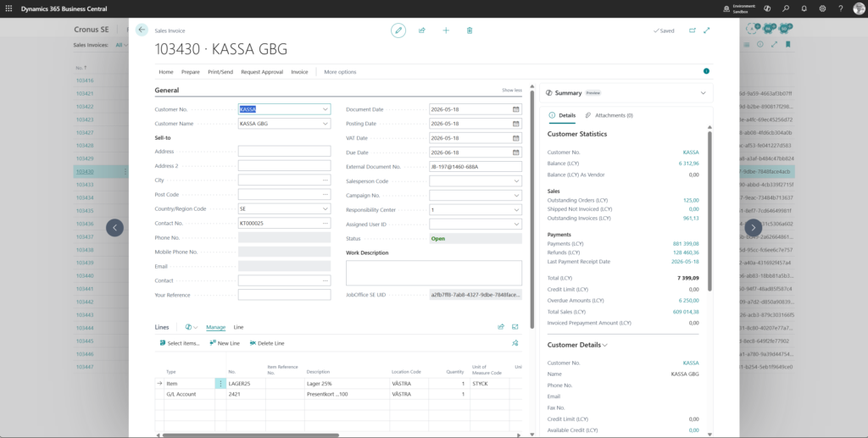
Task: Share the Lines section icon
Action: click(501, 327)
